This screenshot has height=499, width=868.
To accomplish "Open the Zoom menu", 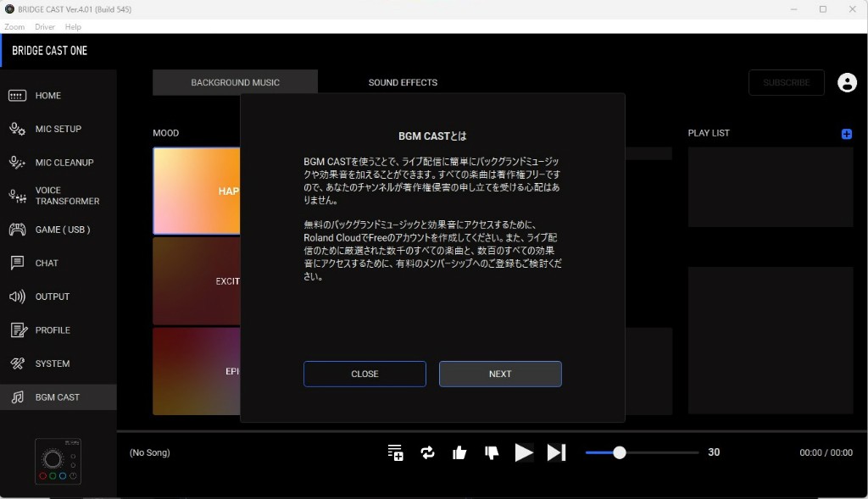I will point(14,26).
